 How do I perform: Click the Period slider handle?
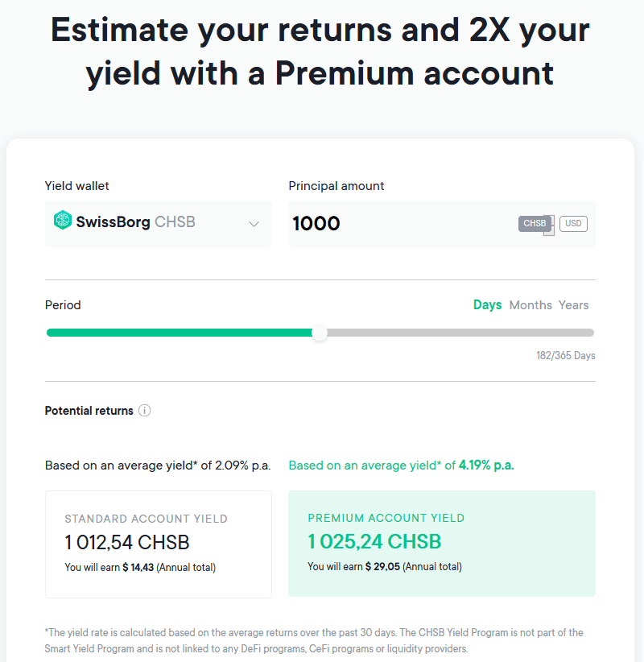(x=320, y=333)
